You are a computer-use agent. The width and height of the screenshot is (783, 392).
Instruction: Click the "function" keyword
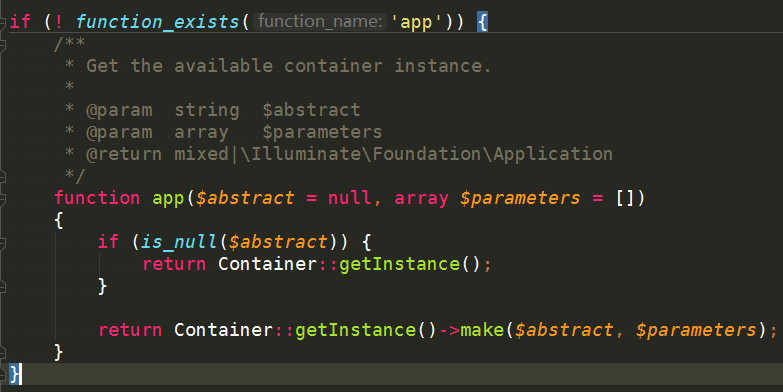(x=97, y=198)
